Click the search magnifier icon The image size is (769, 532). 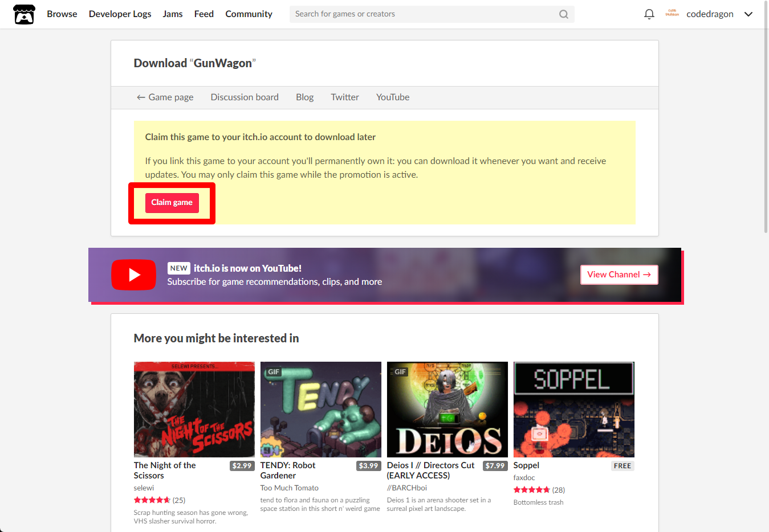(563, 14)
